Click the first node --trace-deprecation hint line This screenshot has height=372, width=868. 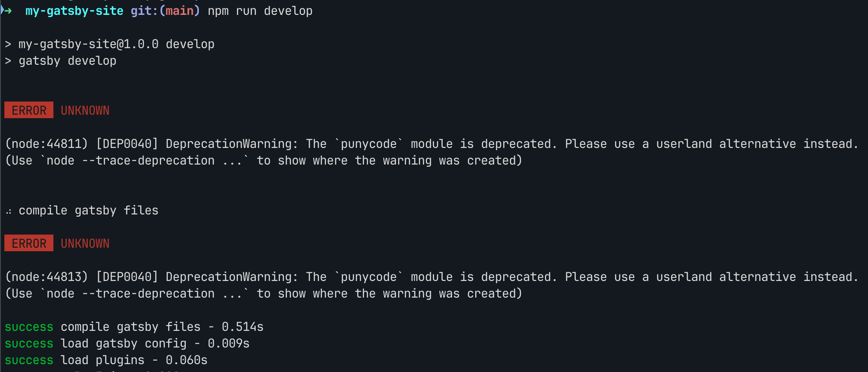[x=264, y=161]
